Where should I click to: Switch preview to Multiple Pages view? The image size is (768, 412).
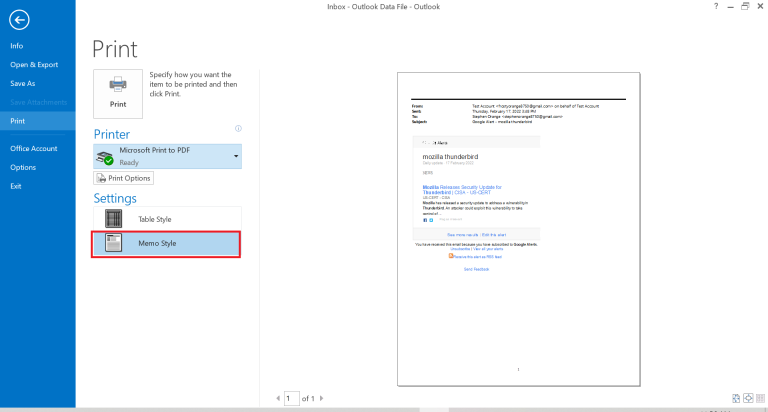point(760,398)
